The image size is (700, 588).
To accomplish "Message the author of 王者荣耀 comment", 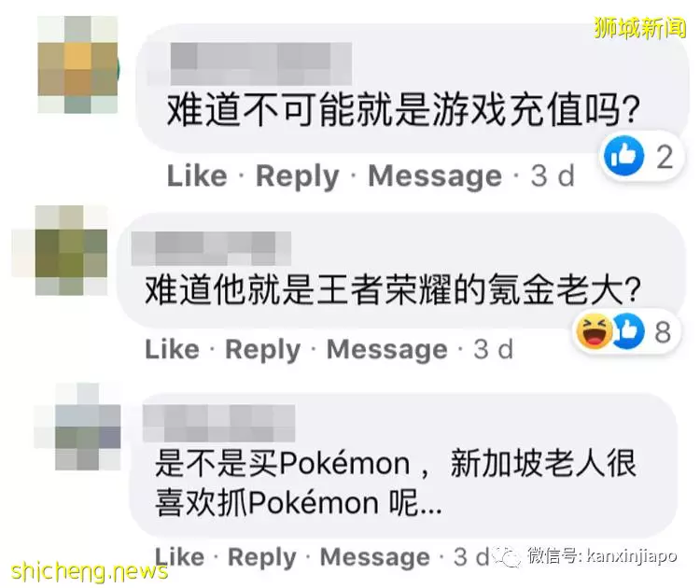I will (387, 349).
